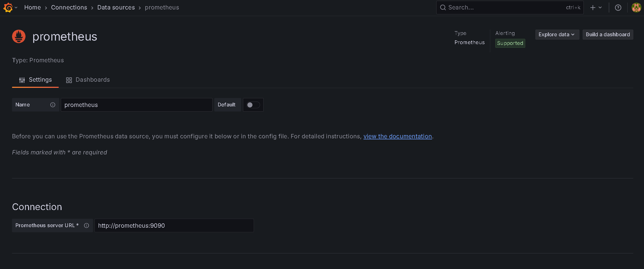Expand the chevron next to Grafana logo
Viewport: 644px width, 269px height.
click(x=16, y=8)
